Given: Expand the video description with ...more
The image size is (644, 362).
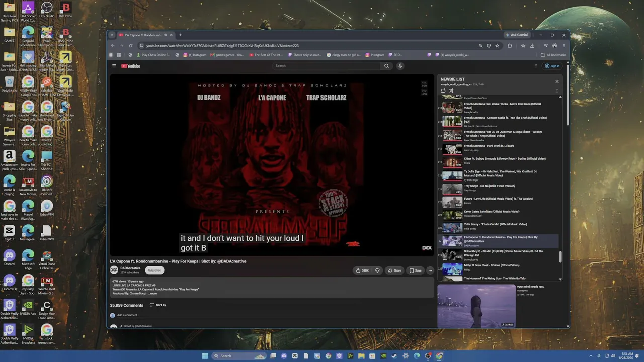Looking at the screenshot, I should coord(153,293).
